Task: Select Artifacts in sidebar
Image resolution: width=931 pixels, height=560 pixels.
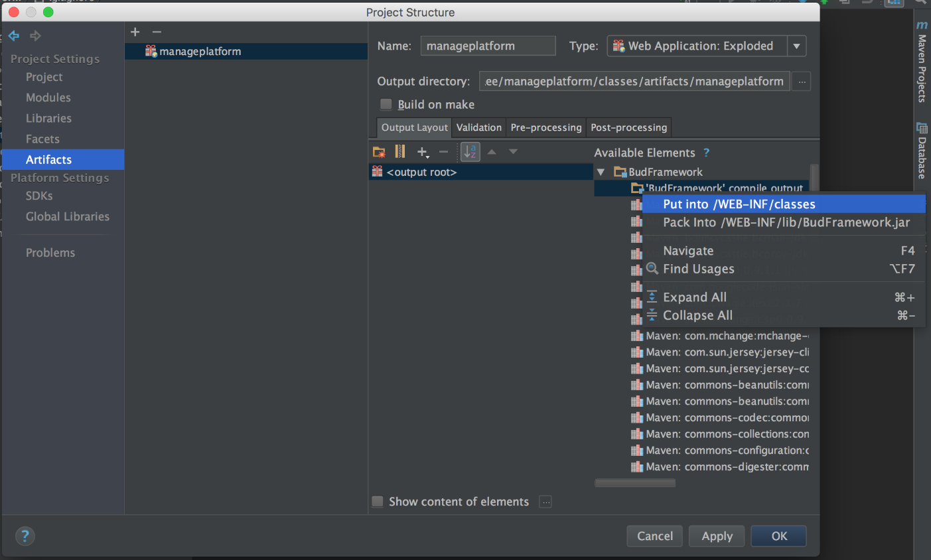Action: [63, 159]
